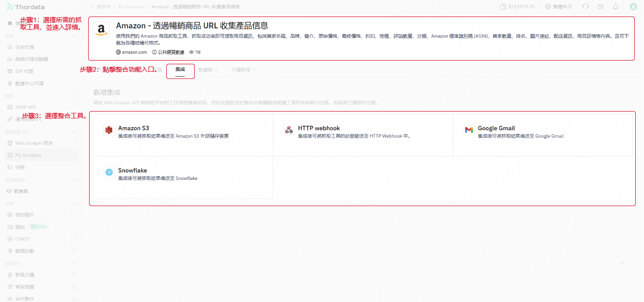
Task: Switch to the 數據集 tab
Action: click(208, 70)
